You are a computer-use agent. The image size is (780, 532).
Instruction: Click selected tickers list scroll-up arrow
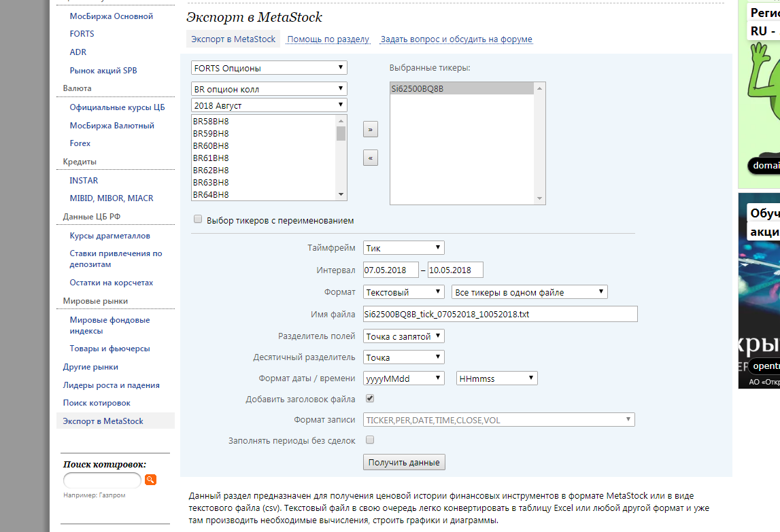[539, 88]
